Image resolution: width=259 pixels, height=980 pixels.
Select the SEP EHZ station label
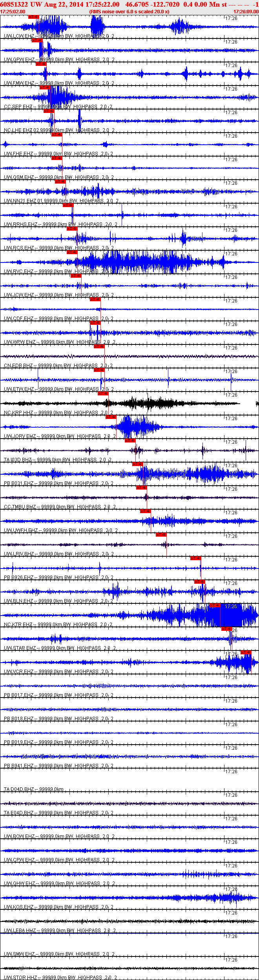pos(58,107)
